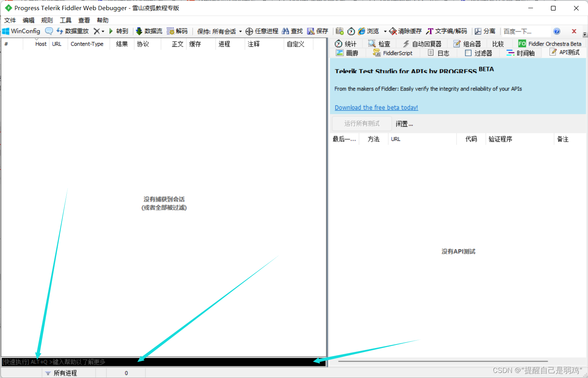The width and height of the screenshot is (588, 378).
Task: Open the remove sessions dropdown arrow
Action: [103, 32]
